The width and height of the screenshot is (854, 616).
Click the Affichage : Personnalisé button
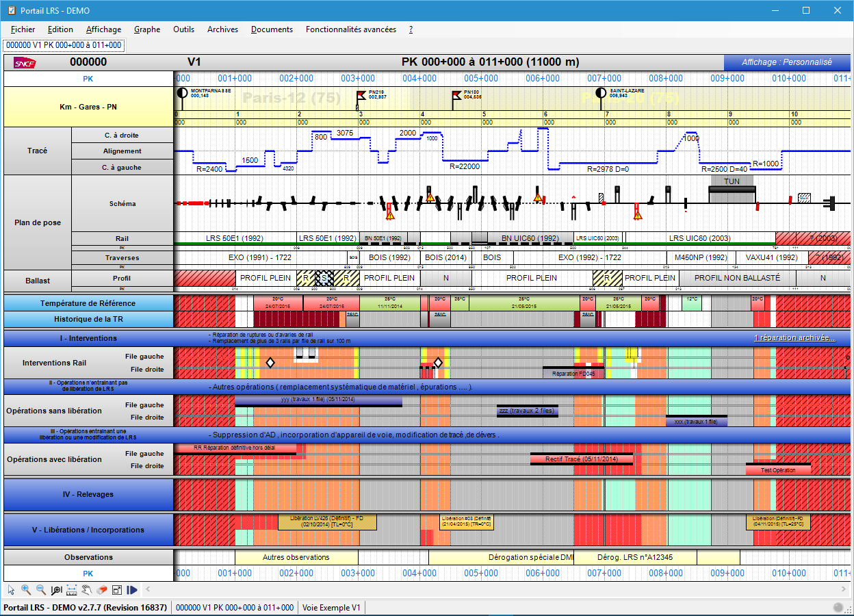pos(787,62)
